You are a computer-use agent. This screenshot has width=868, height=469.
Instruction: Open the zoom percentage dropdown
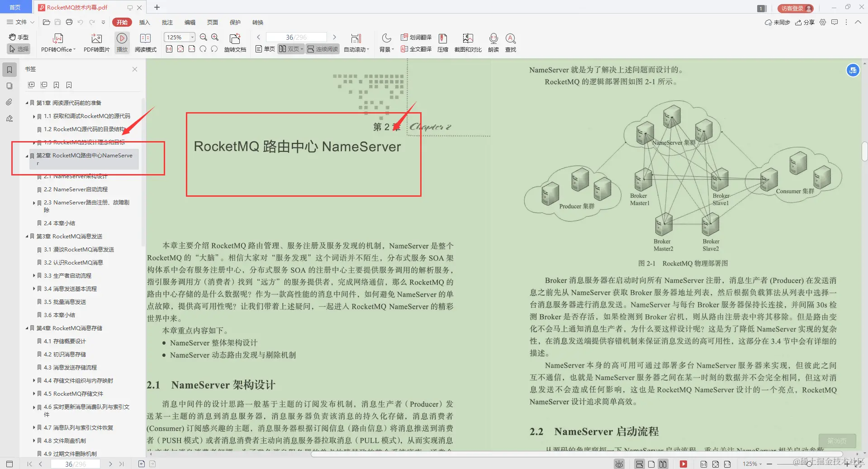pyautogui.click(x=192, y=37)
